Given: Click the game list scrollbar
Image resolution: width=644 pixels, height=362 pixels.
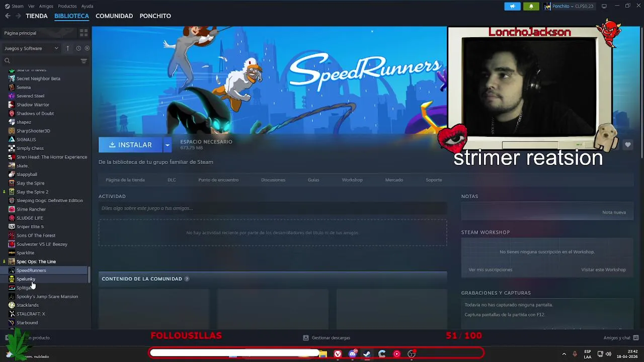Looking at the screenshot, I should (x=89, y=275).
